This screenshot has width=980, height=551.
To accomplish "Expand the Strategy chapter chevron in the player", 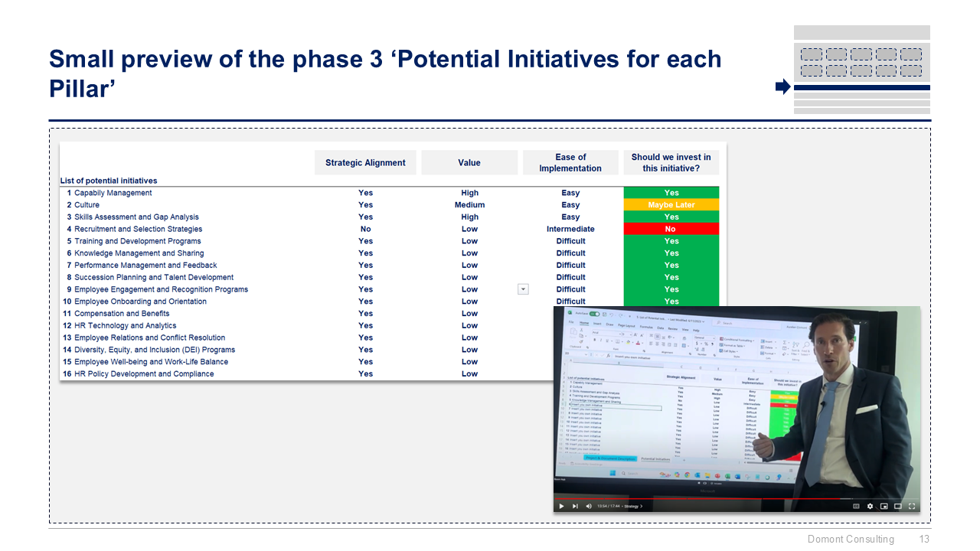I will point(642,506).
